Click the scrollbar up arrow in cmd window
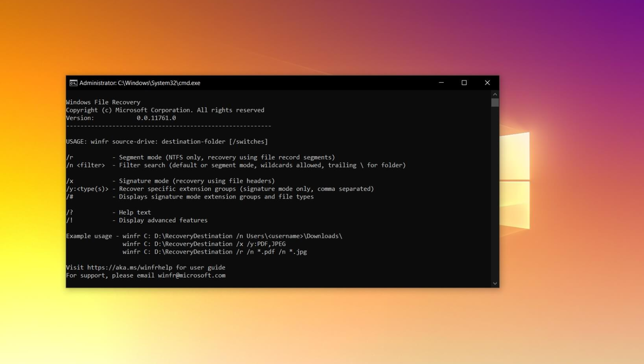The height and width of the screenshot is (364, 644). [x=495, y=94]
